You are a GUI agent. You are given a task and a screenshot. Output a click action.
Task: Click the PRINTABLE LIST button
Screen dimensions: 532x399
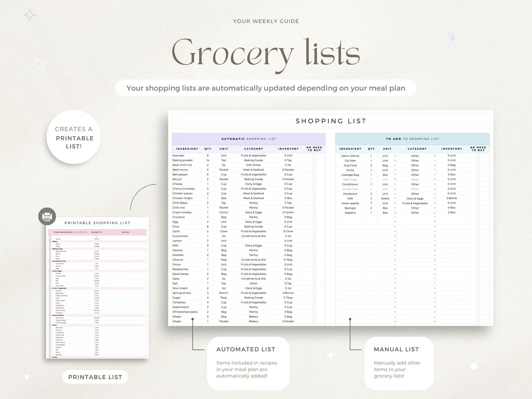95,377
